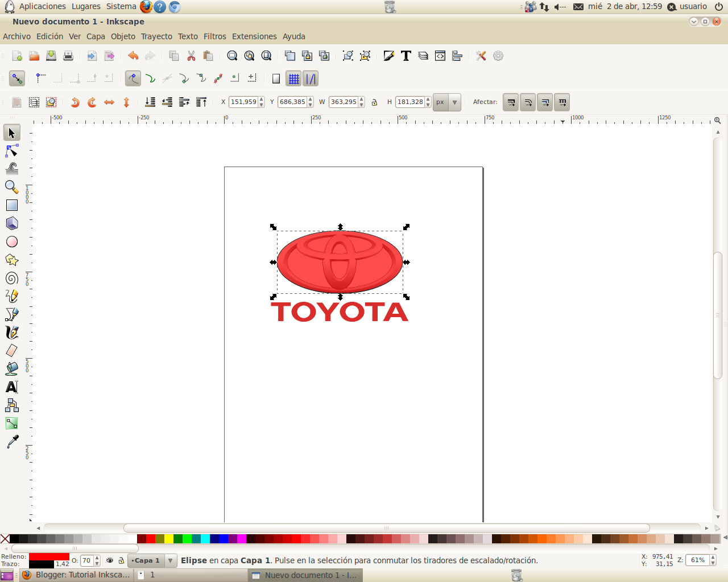Click usuario session indicator
Image resolution: width=728 pixels, height=582 pixels.
pos(687,7)
